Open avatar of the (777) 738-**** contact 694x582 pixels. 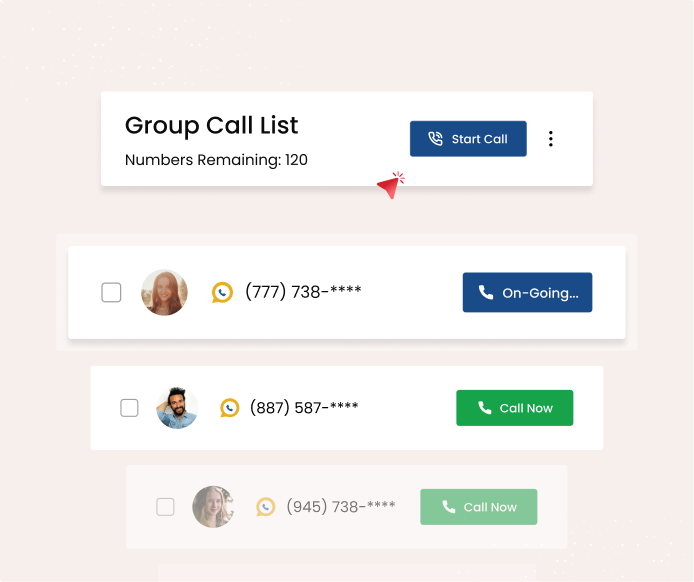pos(164,292)
